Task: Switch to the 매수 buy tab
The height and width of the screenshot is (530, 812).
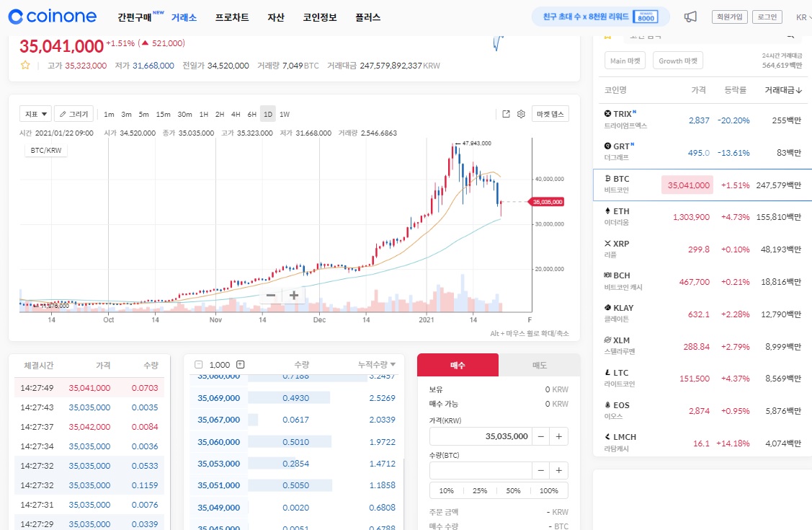Action: click(x=458, y=366)
